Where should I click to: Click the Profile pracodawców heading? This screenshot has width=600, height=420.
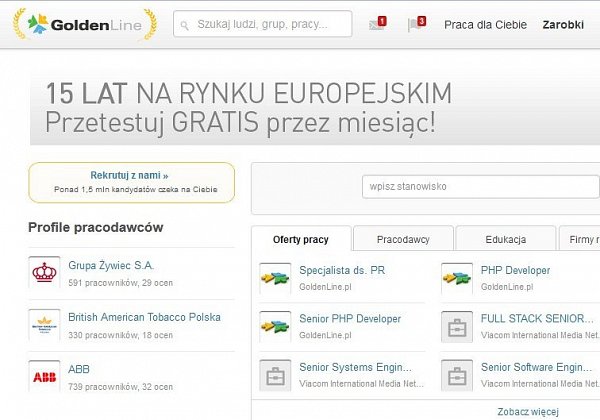96,227
